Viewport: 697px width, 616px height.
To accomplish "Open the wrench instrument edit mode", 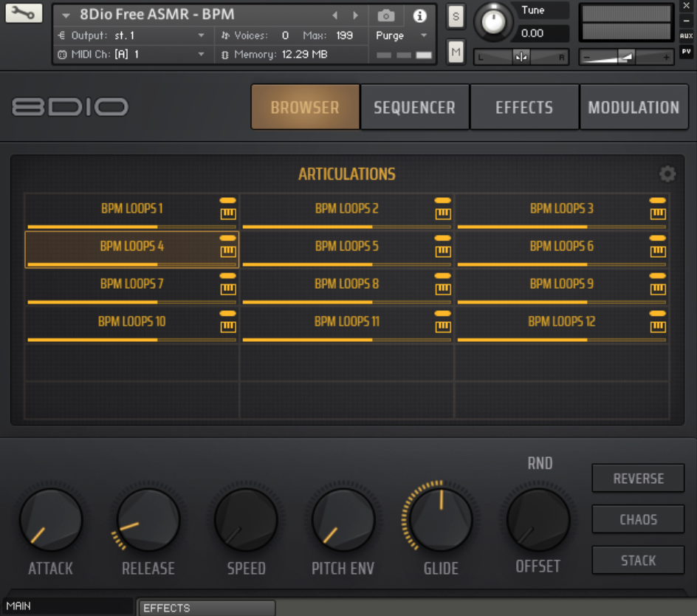I will pyautogui.click(x=24, y=13).
